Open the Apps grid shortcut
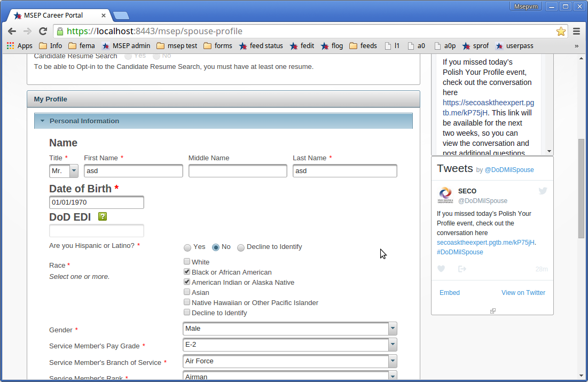Viewport: 588px width, 382px height. pyautogui.click(x=20, y=46)
